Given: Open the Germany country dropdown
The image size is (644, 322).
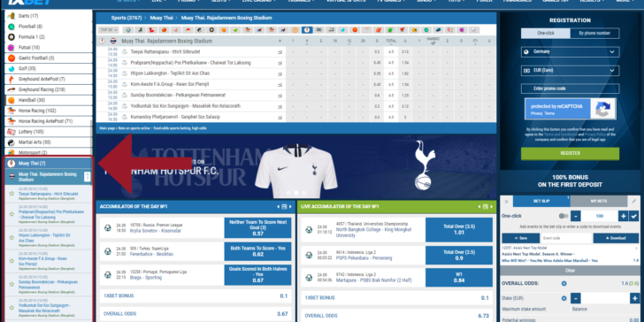Looking at the screenshot, I should tap(570, 51).
